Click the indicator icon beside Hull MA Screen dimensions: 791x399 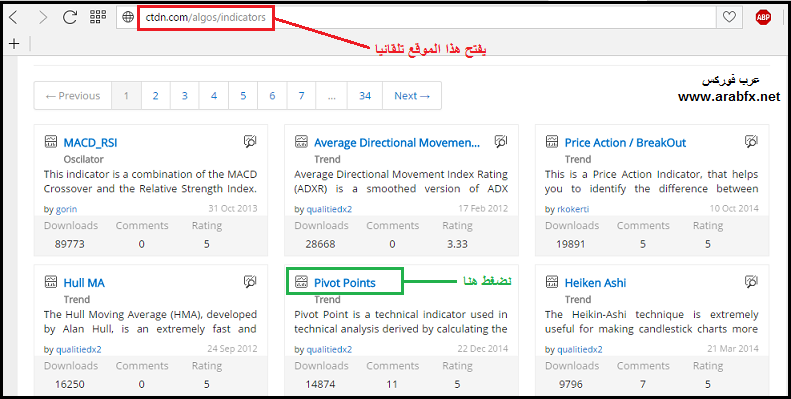[50, 282]
